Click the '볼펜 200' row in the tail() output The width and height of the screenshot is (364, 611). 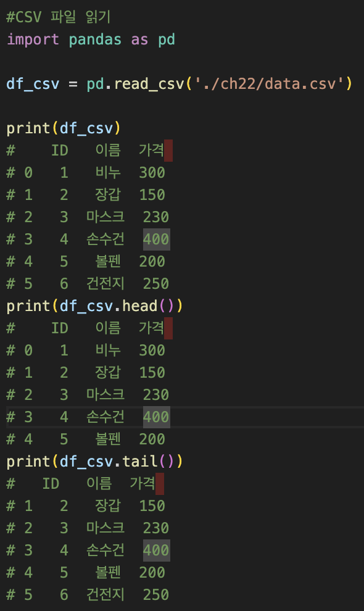click(x=86, y=572)
